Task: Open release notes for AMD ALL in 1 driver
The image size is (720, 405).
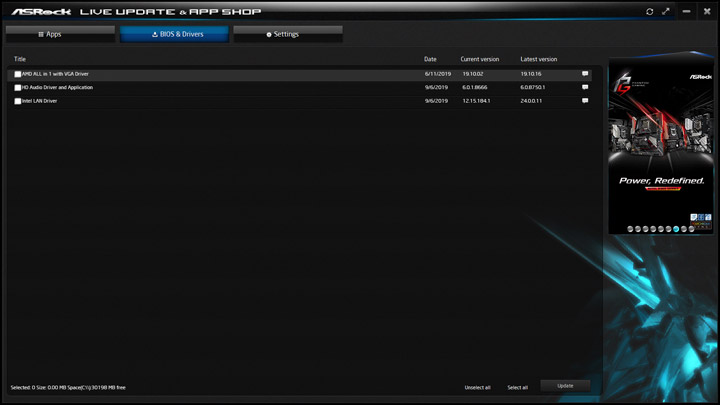Action: (x=585, y=73)
